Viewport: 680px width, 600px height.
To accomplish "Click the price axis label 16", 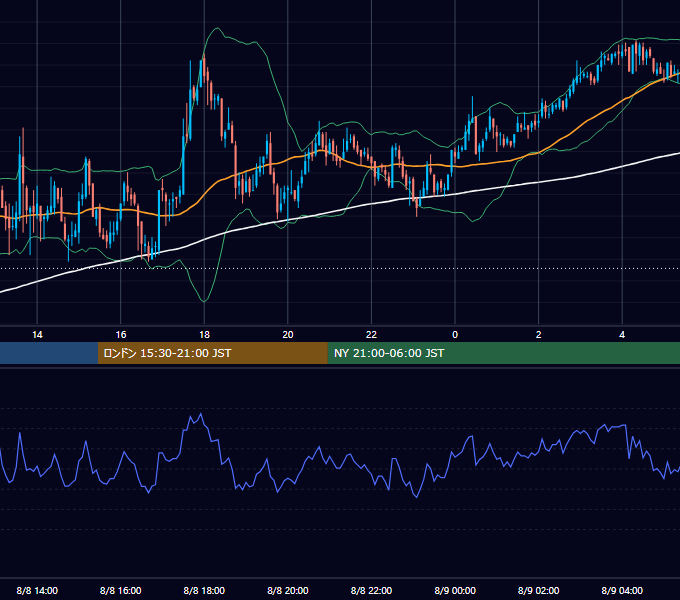I will pyautogui.click(x=121, y=335).
